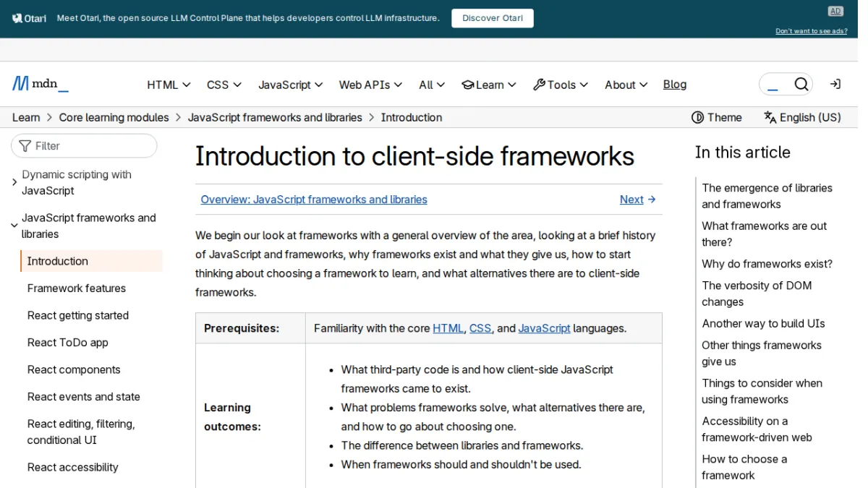Click the Discover Otari button

point(493,18)
